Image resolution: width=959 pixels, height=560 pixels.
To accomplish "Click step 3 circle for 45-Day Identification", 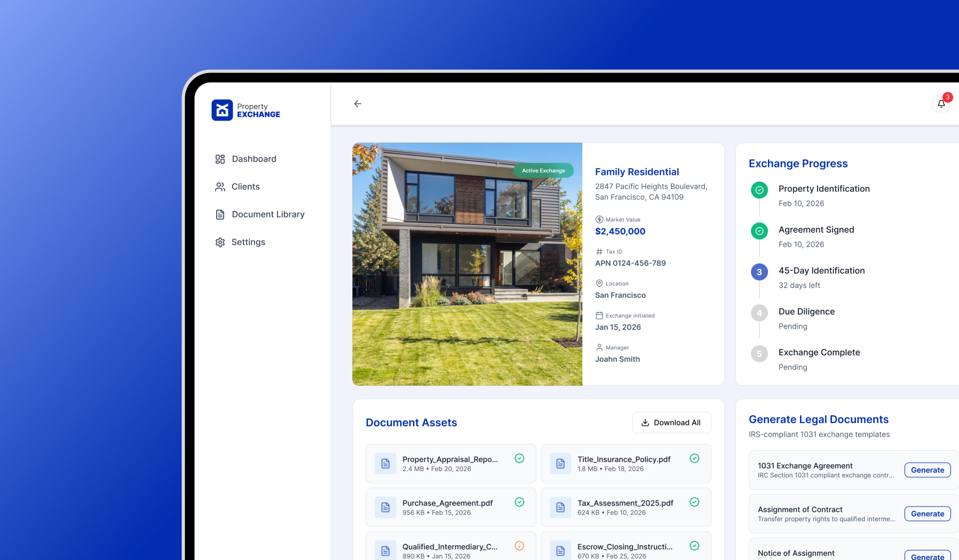I will point(759,272).
